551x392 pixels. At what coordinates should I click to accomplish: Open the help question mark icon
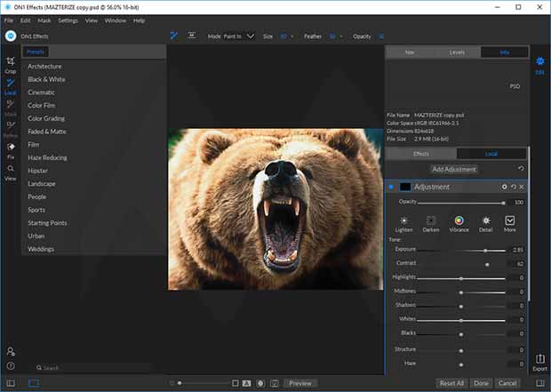tap(11, 365)
